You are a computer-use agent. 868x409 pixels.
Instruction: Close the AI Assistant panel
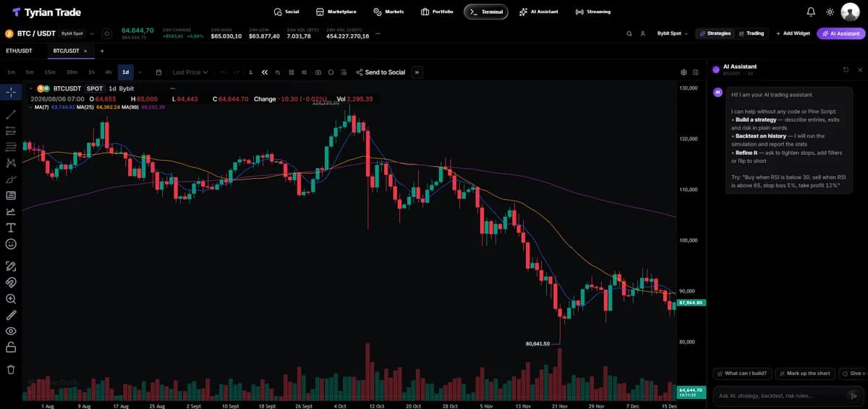tap(860, 69)
